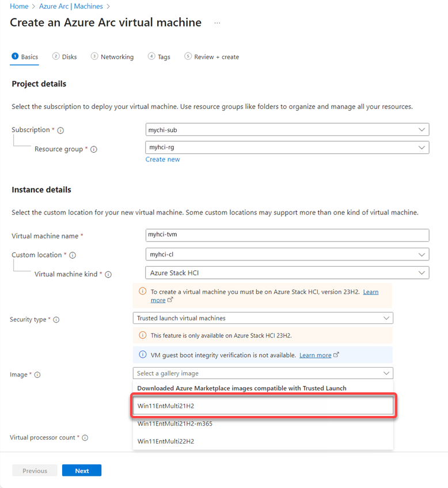The height and width of the screenshot is (488, 448).
Task: Click the Custom location info icon
Action: point(73,255)
